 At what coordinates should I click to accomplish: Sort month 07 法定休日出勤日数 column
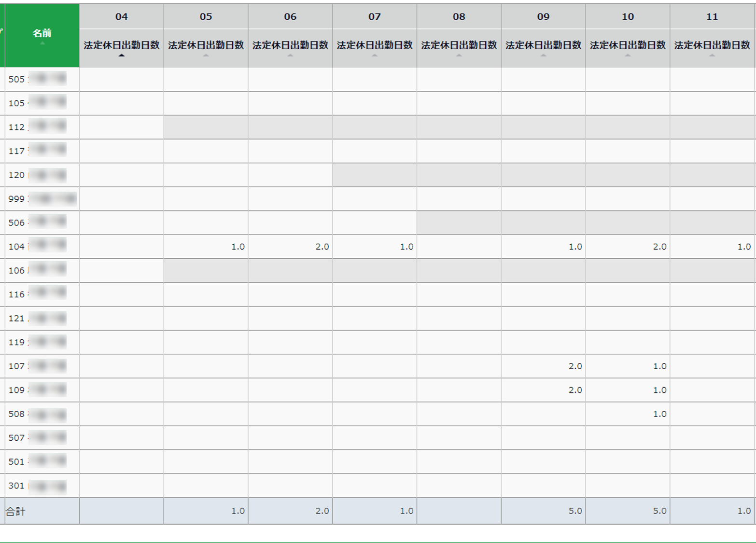coord(375,48)
